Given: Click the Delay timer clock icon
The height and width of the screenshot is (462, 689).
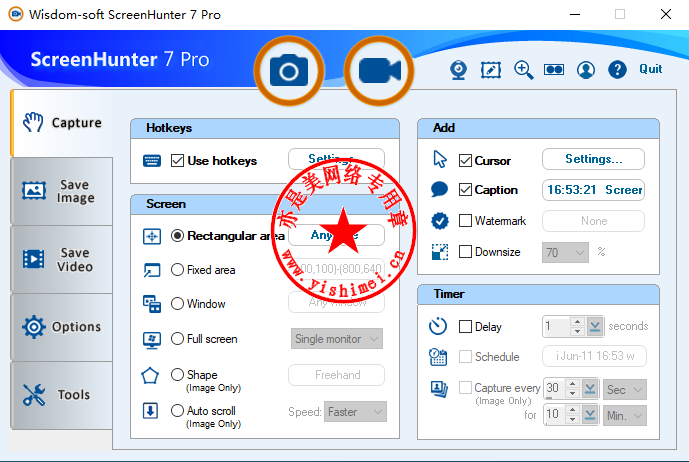Looking at the screenshot, I should [x=438, y=326].
